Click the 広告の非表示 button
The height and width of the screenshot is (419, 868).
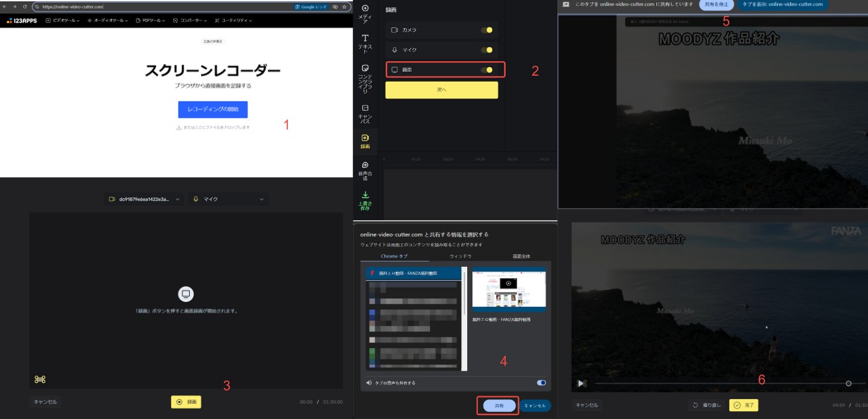click(x=213, y=41)
